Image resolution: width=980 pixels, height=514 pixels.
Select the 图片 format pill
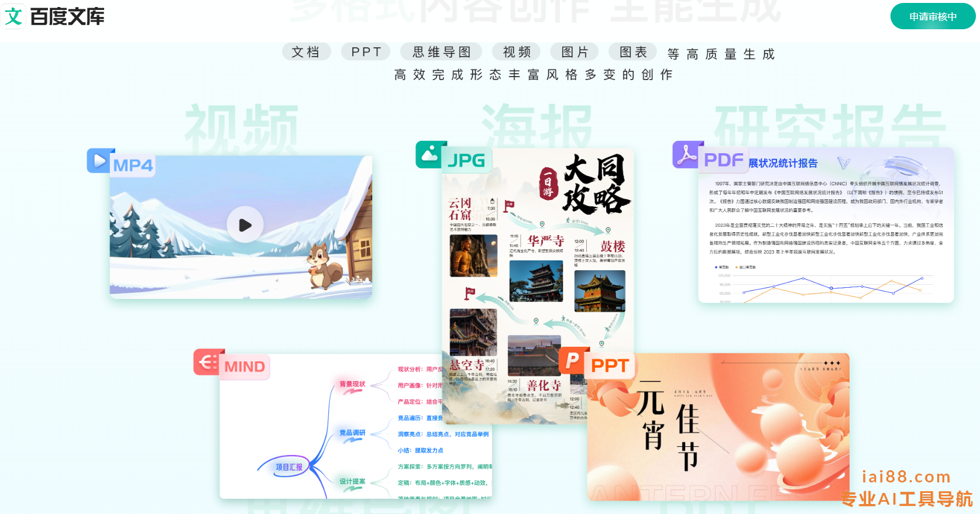575,52
